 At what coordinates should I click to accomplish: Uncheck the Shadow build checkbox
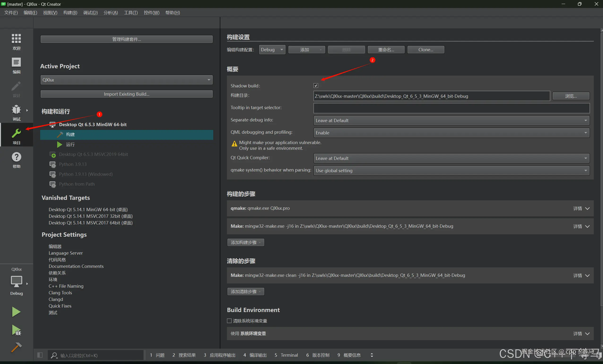tap(316, 86)
